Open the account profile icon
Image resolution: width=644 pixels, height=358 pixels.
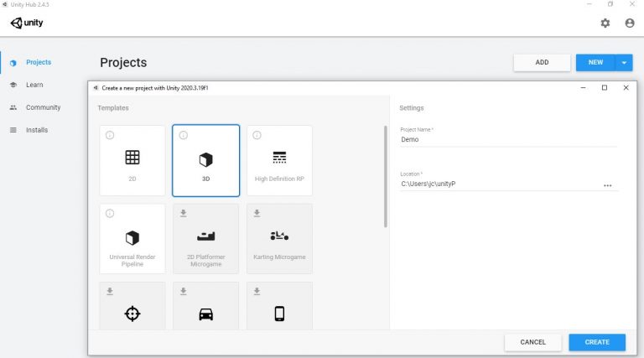tap(629, 23)
